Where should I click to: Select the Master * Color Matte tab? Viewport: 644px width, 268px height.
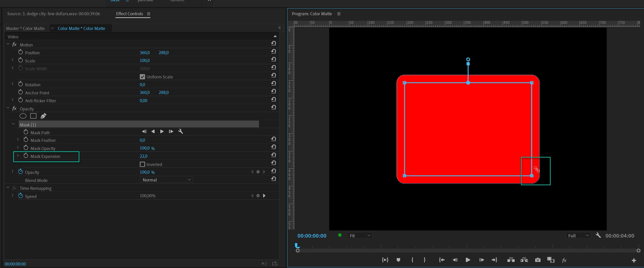pos(25,28)
